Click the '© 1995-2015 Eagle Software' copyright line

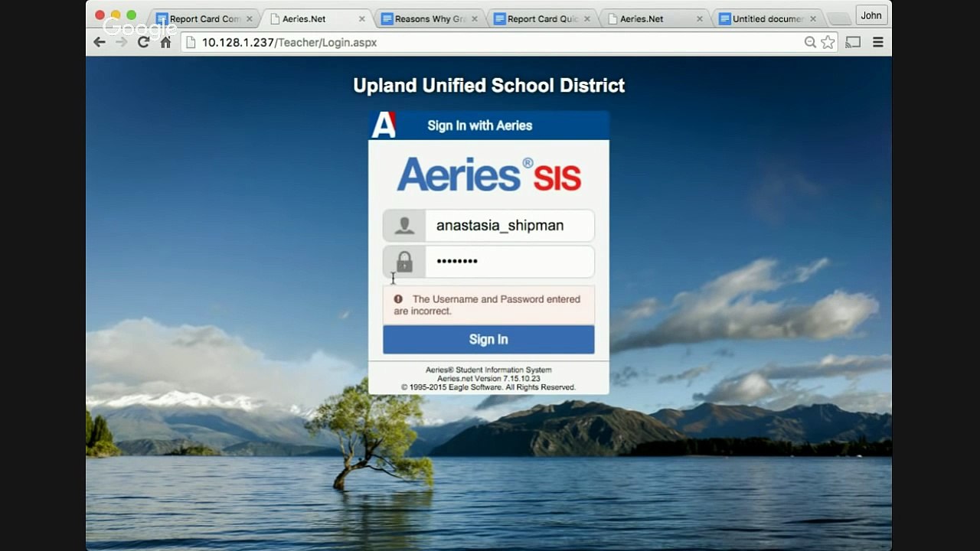(488, 387)
